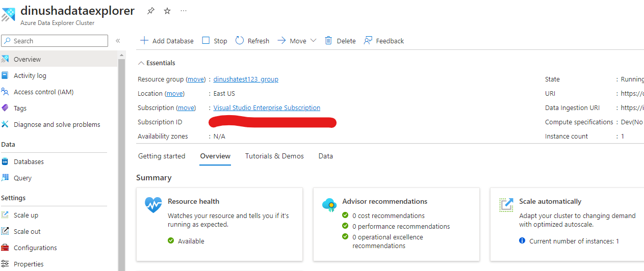This screenshot has height=271, width=644.
Task: Click the blue info icon for instances
Action: click(522, 240)
